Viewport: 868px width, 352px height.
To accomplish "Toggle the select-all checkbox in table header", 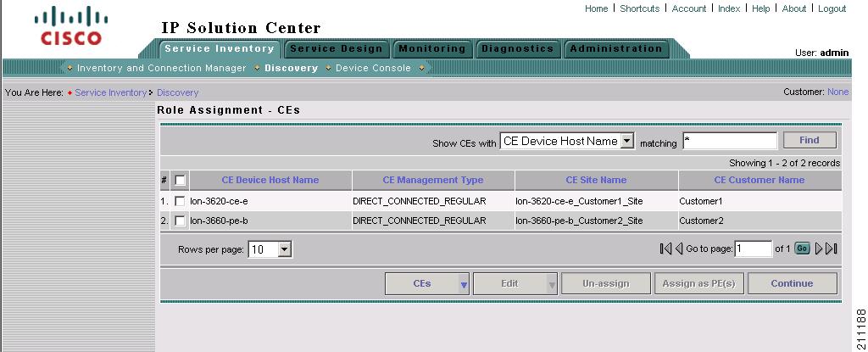I will point(180,180).
